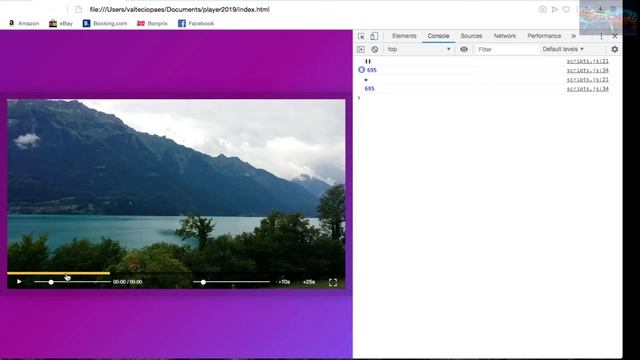Open the second scripts.js:34 source link
Screen dimensions: 640x360
(x=587, y=89)
